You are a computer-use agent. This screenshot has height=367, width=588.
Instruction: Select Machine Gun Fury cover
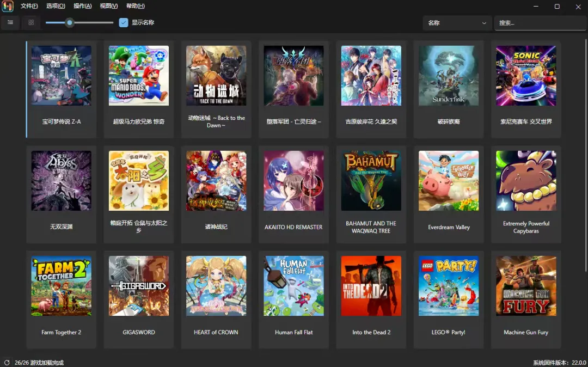tap(526, 286)
